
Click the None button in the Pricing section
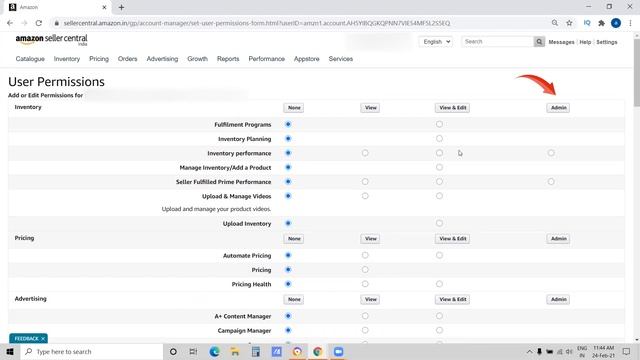pyautogui.click(x=294, y=239)
